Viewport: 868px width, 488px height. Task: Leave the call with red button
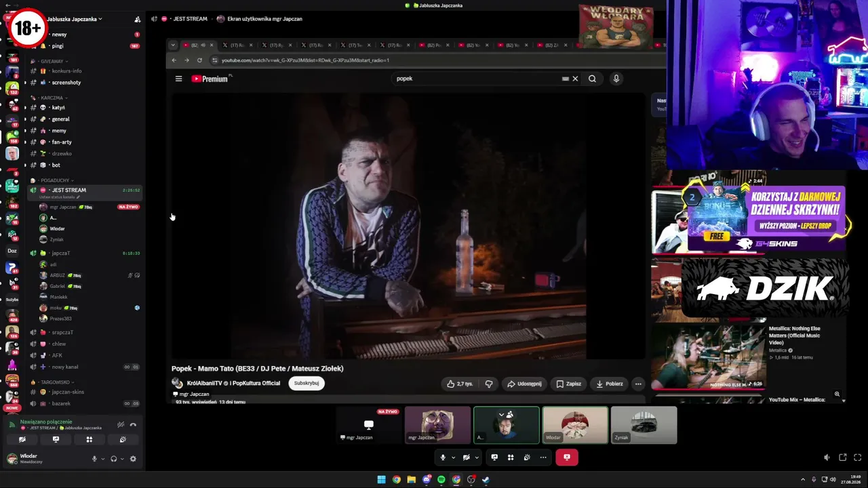[567, 457]
